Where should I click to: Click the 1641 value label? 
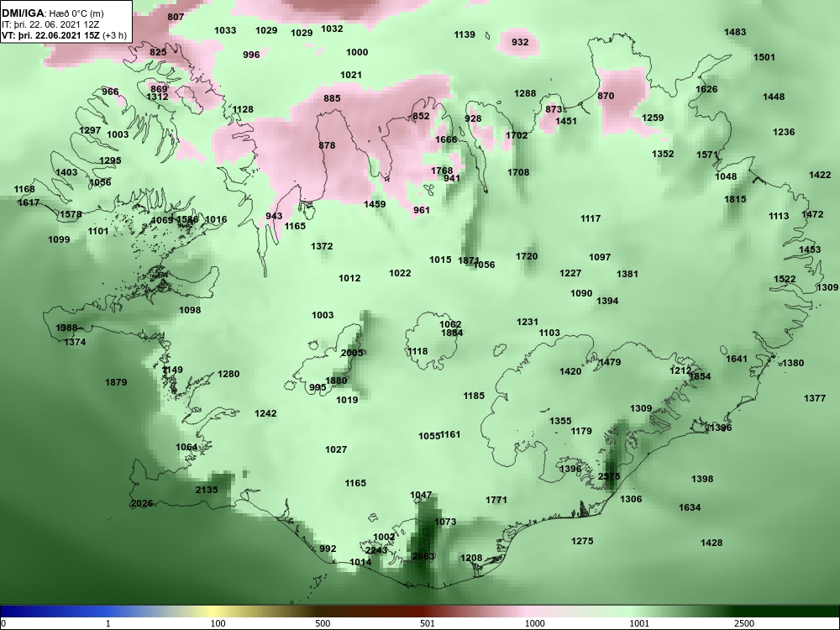(x=736, y=359)
